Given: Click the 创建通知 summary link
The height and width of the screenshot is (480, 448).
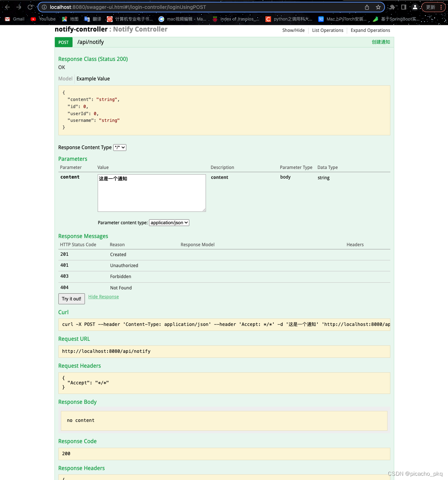Looking at the screenshot, I should coord(381,42).
